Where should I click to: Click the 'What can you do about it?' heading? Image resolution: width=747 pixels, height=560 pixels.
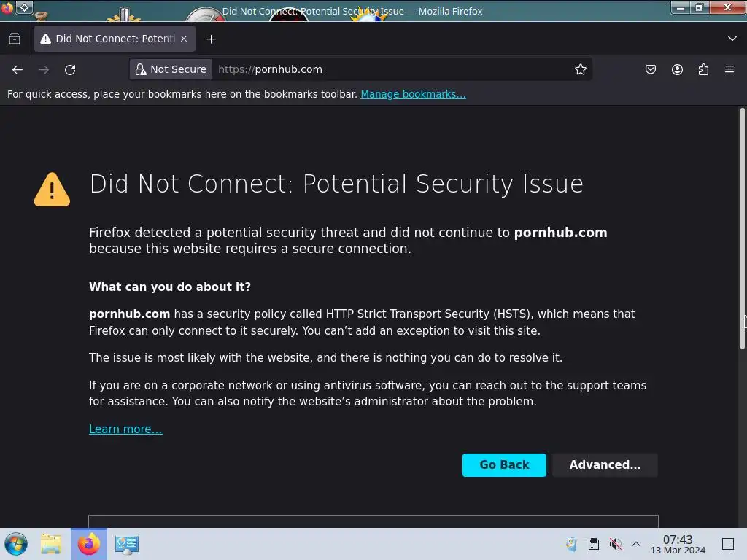click(x=169, y=287)
